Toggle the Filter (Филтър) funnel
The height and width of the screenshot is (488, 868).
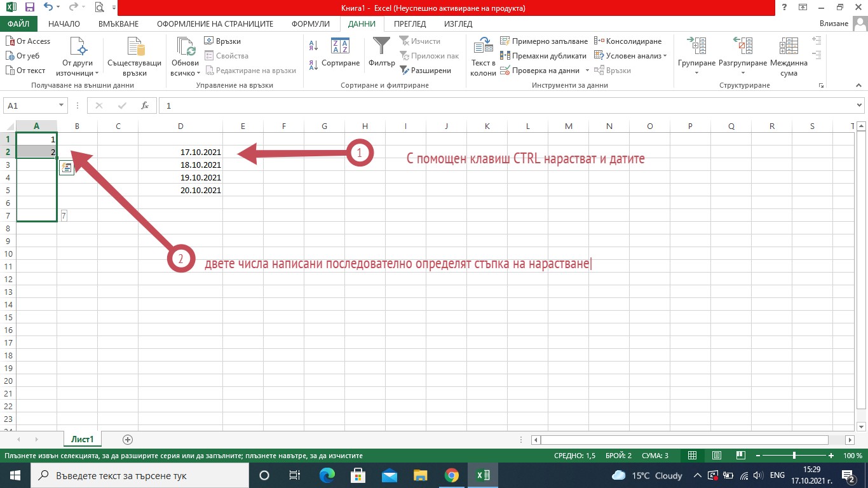pos(381,53)
